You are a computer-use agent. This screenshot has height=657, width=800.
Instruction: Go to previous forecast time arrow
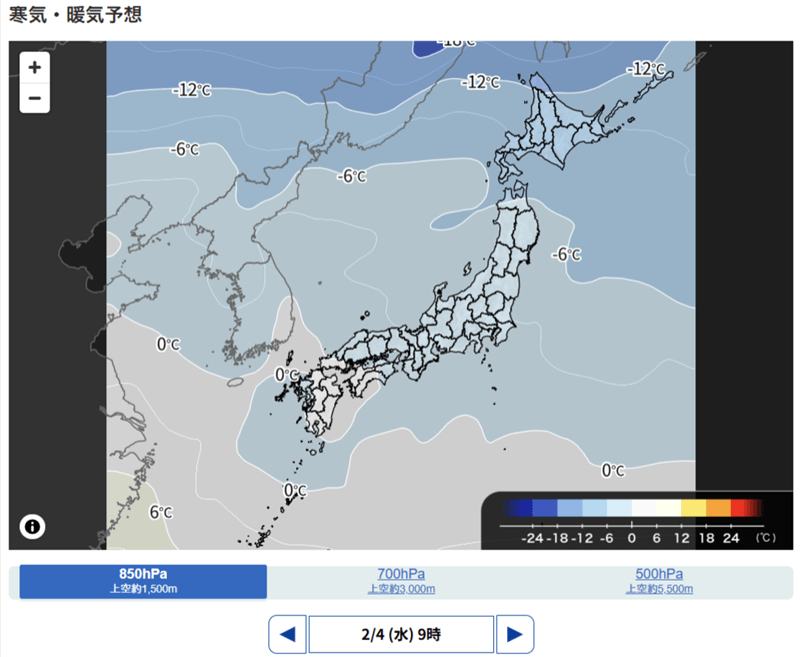tap(287, 634)
